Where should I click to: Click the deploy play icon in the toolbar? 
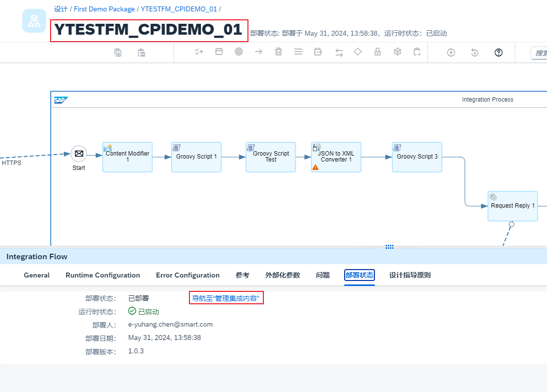[450, 52]
